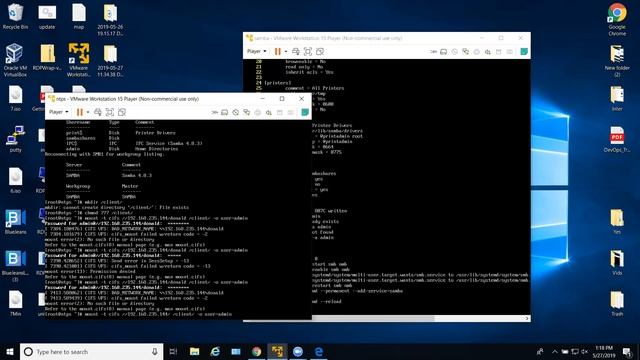This screenshot has width=640, height=360.
Task: Click the hard disk device icon in samba window
Action: click(444, 52)
